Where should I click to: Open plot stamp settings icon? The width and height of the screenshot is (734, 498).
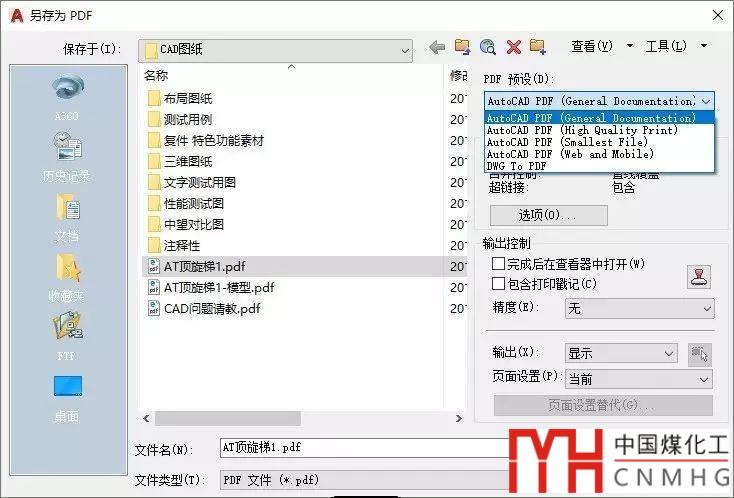tap(699, 277)
